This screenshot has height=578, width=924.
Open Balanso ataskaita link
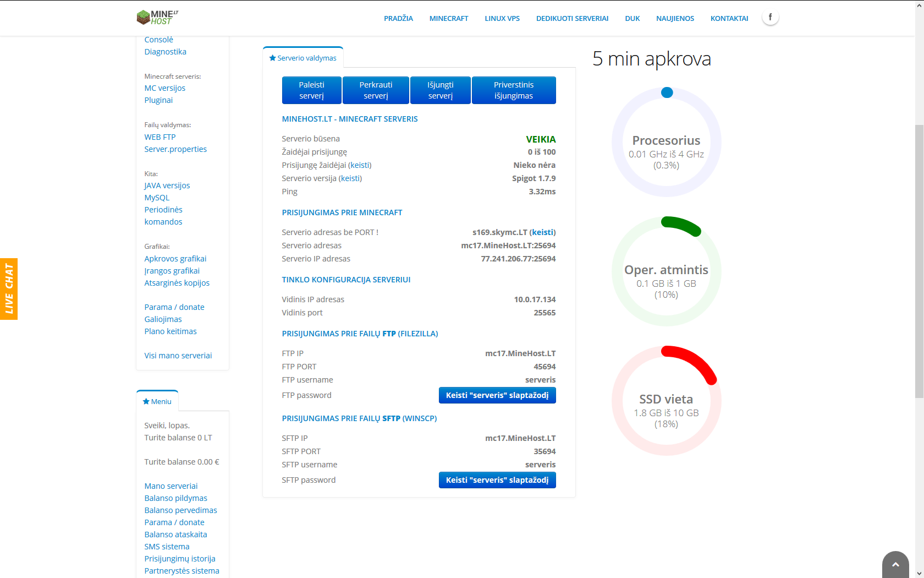pos(175,535)
